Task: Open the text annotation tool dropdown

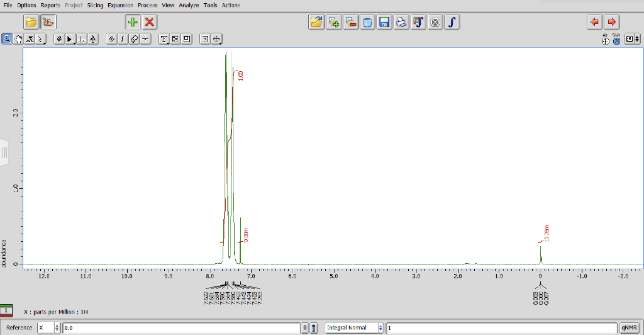Action: (x=164, y=39)
